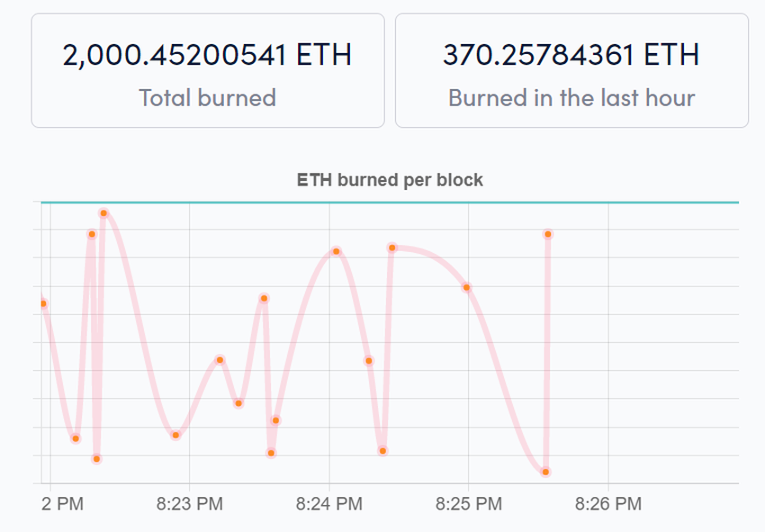Click the first data point at the chart's left edge
The height and width of the screenshot is (532, 765).
(43, 303)
